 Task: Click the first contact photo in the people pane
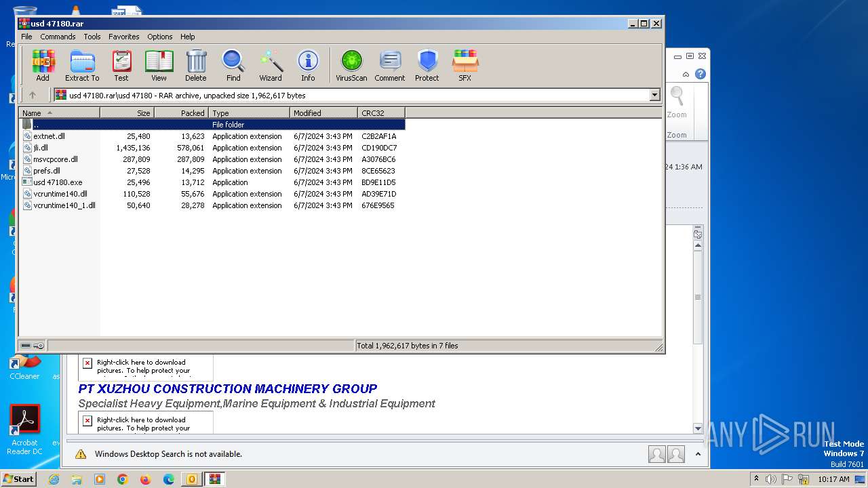pyautogui.click(x=656, y=454)
